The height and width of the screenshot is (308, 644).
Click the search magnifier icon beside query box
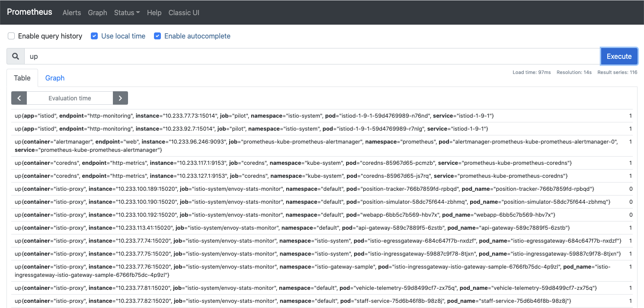(x=16, y=56)
